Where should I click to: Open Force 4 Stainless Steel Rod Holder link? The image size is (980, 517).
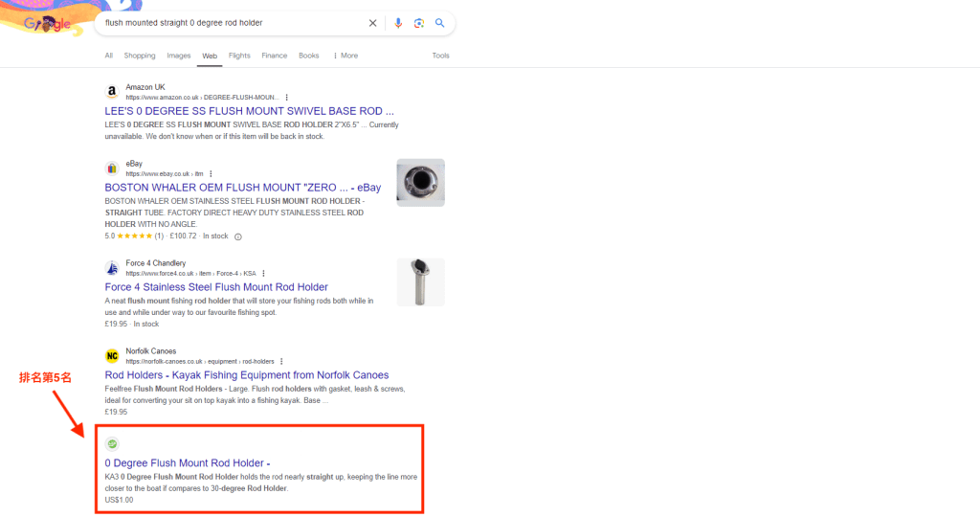click(216, 287)
